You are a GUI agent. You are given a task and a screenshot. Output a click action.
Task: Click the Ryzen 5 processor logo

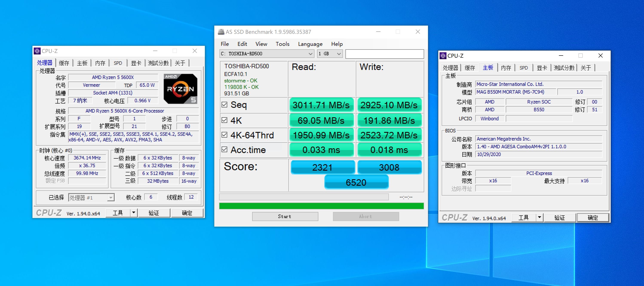tap(180, 89)
